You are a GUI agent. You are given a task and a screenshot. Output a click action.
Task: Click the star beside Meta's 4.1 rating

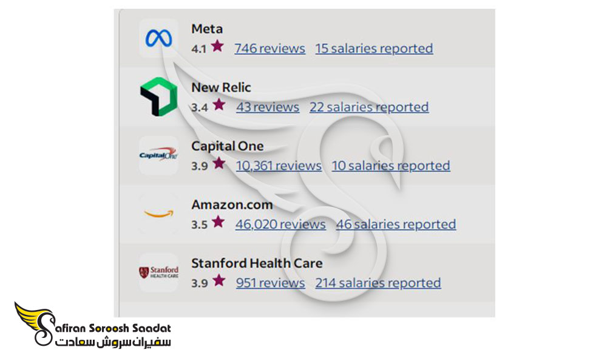pos(217,46)
